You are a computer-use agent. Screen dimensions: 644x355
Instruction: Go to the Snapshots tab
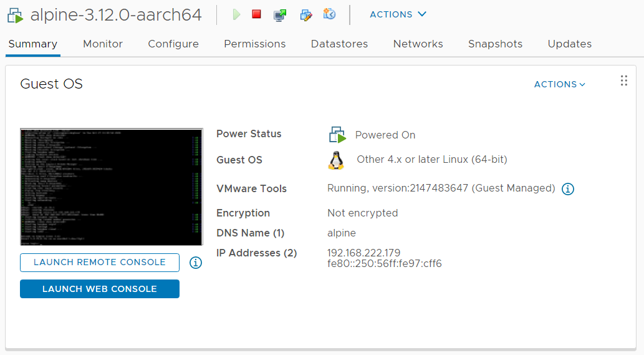point(496,44)
